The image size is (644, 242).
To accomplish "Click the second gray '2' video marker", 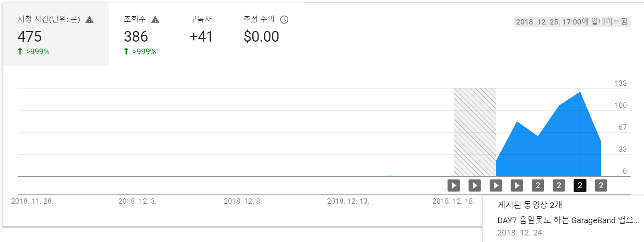I will coord(559,186).
